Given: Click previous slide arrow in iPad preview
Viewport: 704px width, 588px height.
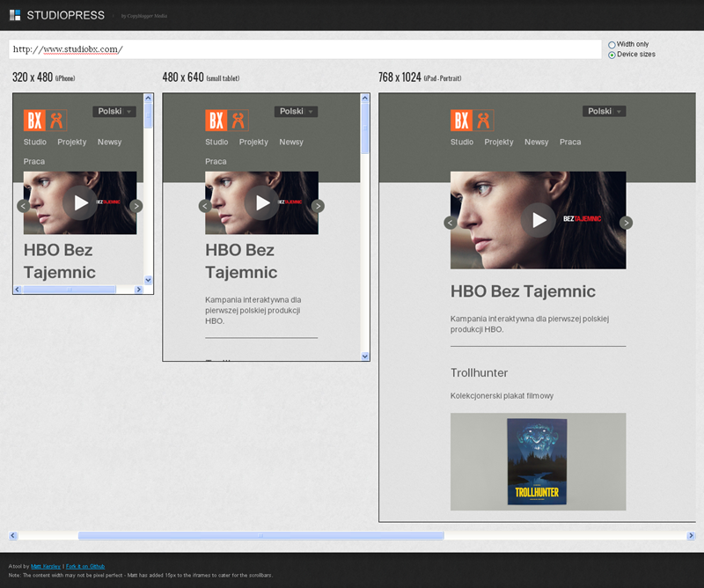Looking at the screenshot, I should click(451, 223).
